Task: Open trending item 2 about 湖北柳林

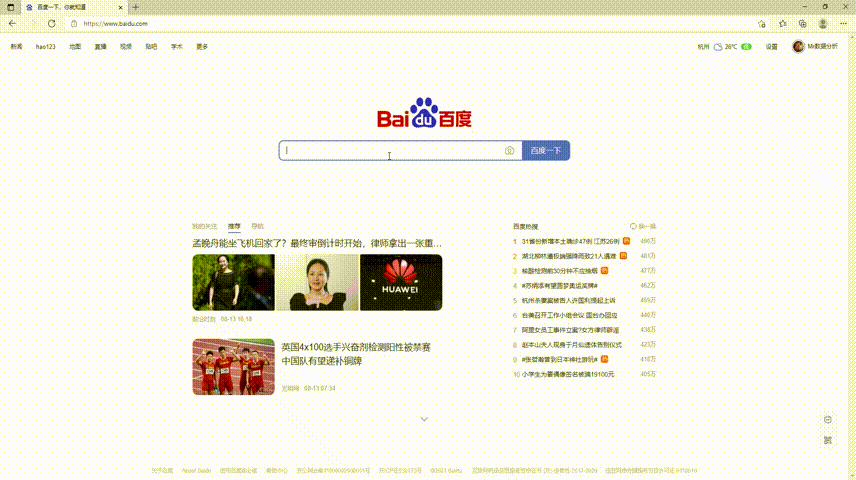Action: click(569, 256)
